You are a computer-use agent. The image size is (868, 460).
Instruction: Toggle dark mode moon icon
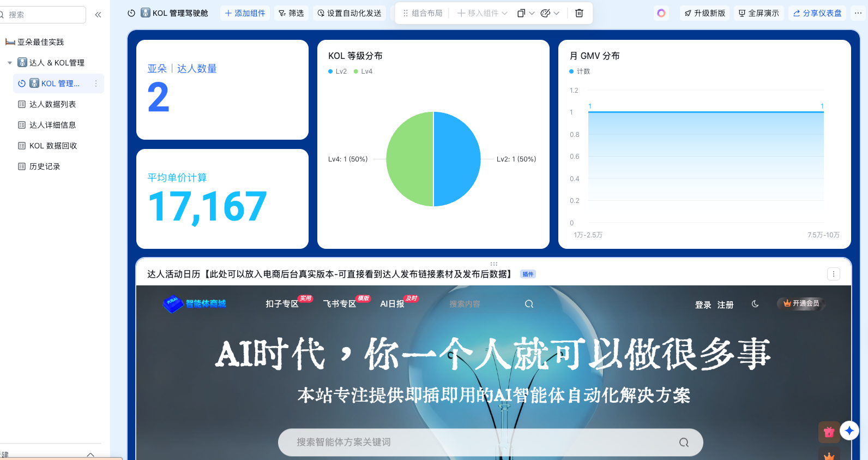click(x=755, y=304)
